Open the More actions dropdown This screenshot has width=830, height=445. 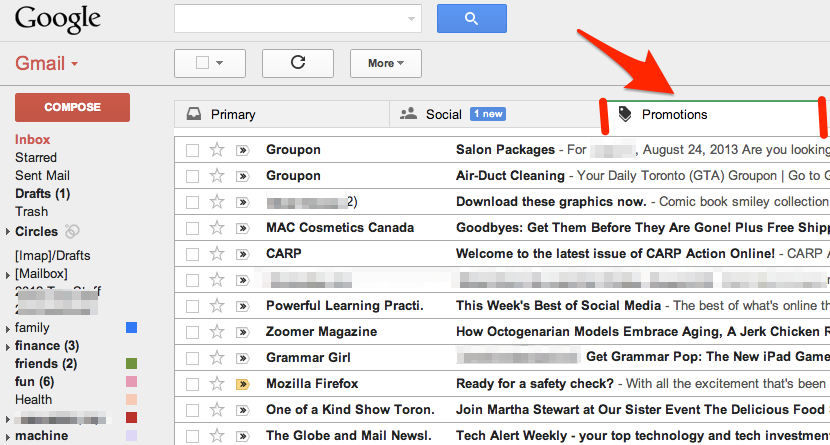coord(385,63)
